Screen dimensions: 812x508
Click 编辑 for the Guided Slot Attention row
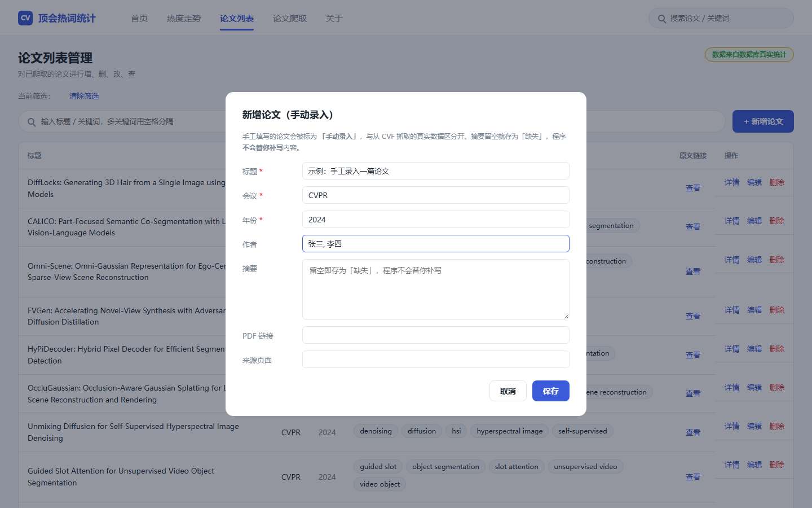[754, 465]
